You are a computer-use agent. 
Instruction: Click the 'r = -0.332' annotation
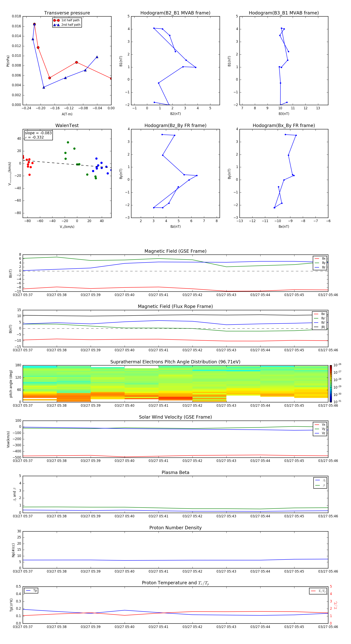click(x=35, y=137)
